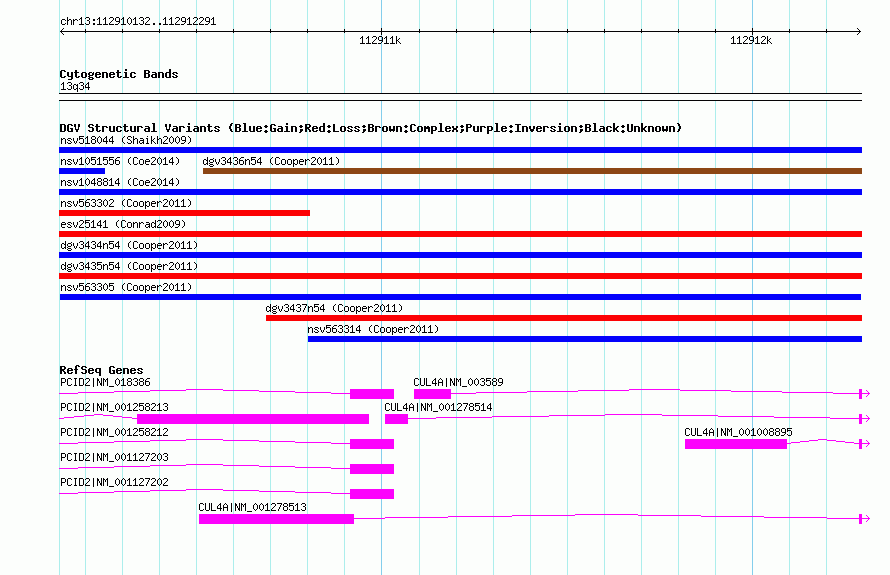Select the CUL4A NM_001278513 exon block
The height and width of the screenshot is (575, 890).
tap(276, 519)
